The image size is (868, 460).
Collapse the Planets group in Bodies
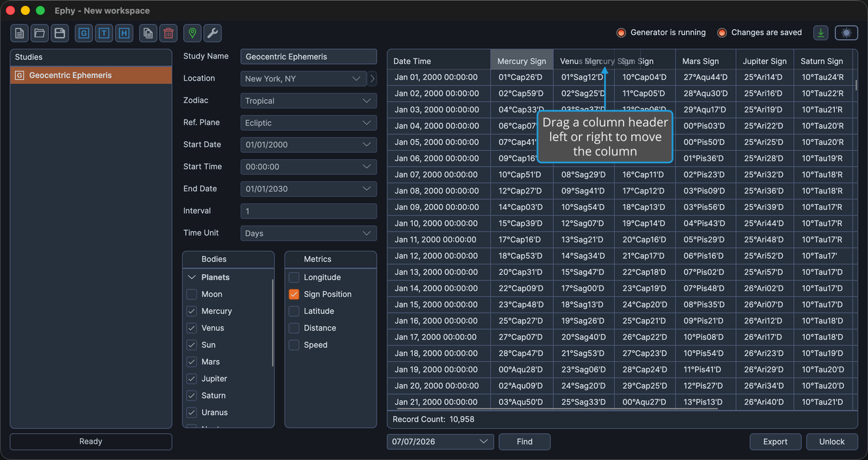(x=192, y=277)
